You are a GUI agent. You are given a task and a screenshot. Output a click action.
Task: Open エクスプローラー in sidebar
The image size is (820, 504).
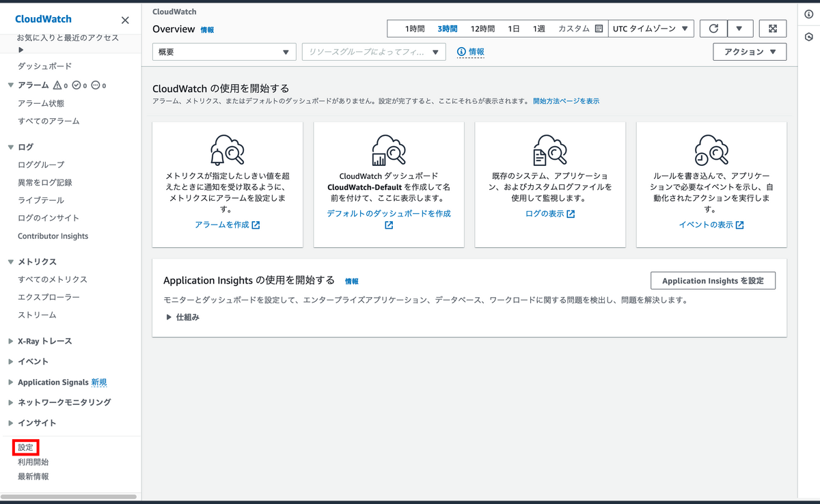49,297
